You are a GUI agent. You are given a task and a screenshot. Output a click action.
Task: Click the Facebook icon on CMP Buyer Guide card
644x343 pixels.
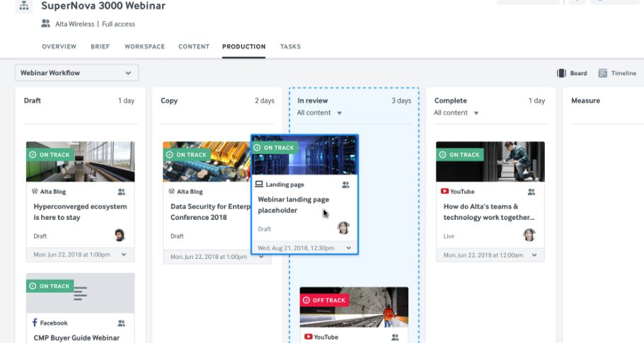click(x=35, y=322)
